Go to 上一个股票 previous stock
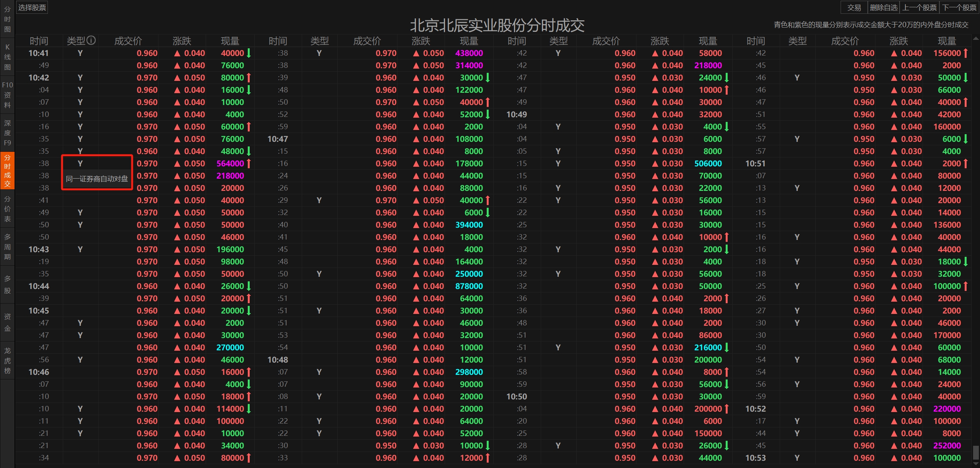980x468 pixels. pyautogui.click(x=919, y=7)
